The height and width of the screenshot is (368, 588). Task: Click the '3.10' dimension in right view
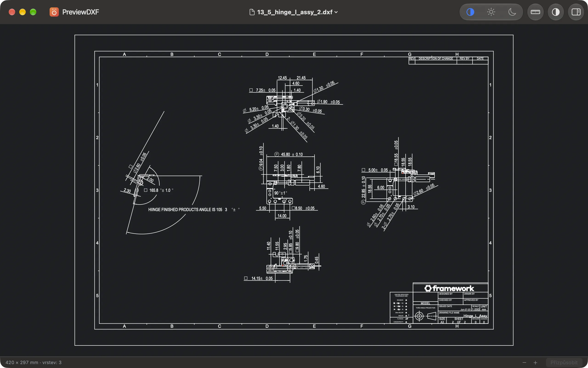[x=411, y=207]
